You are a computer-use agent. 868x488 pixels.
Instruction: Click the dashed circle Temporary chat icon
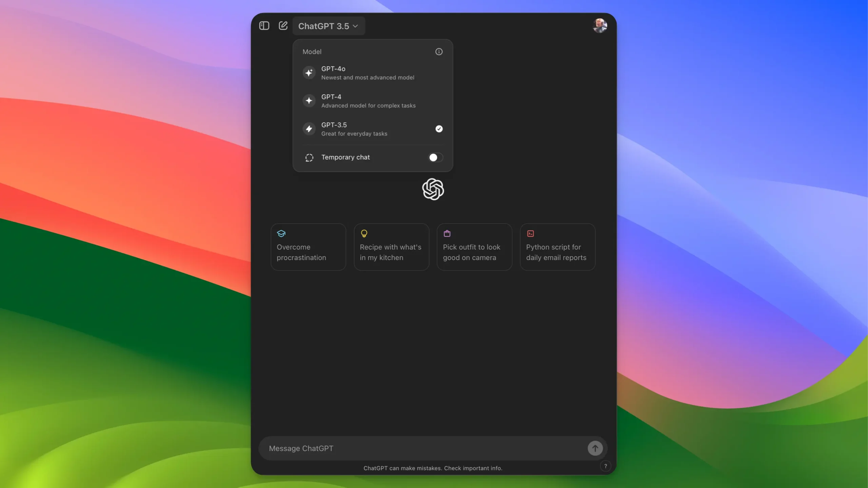tap(309, 158)
